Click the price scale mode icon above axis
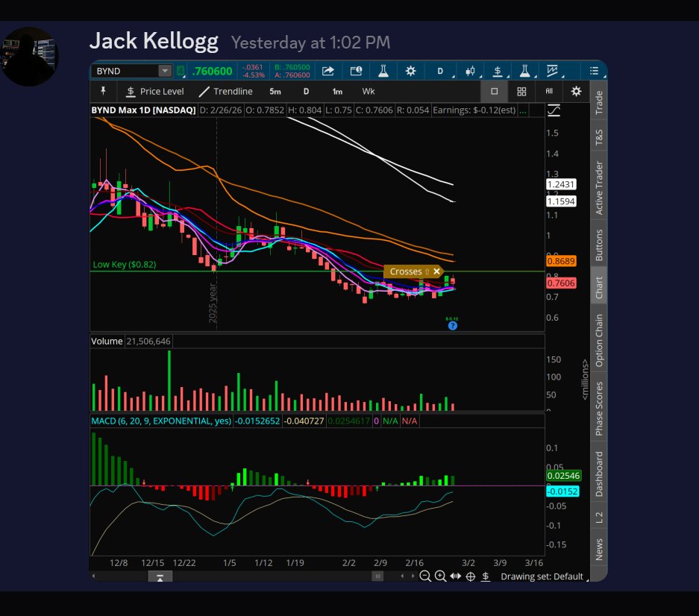The image size is (699, 616). (554, 110)
